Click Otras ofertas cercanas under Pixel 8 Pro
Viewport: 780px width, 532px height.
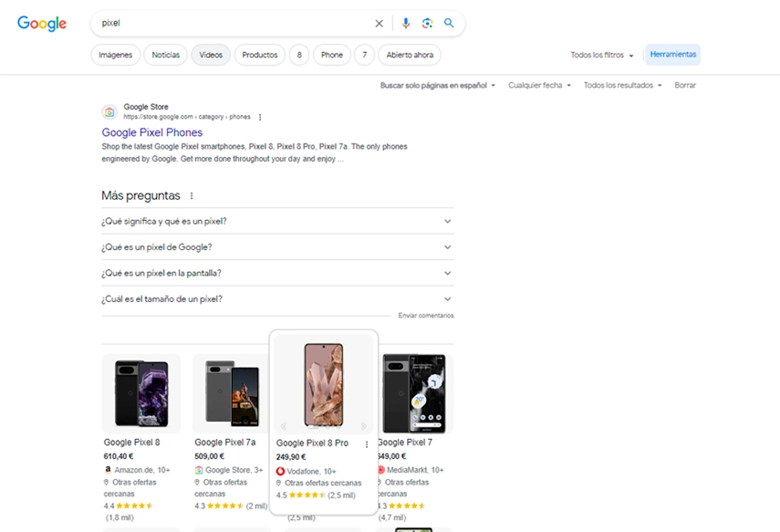click(323, 484)
